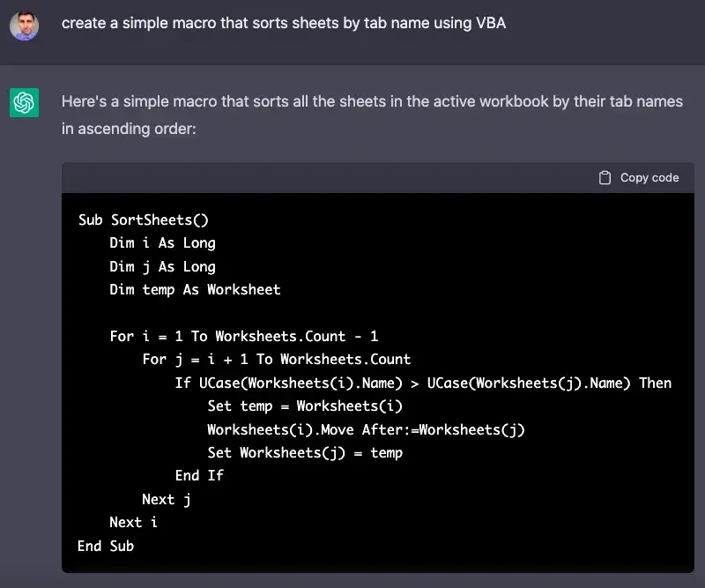The image size is (705, 588).
Task: Click the user prompt about sorting sheets
Action: pos(283,24)
